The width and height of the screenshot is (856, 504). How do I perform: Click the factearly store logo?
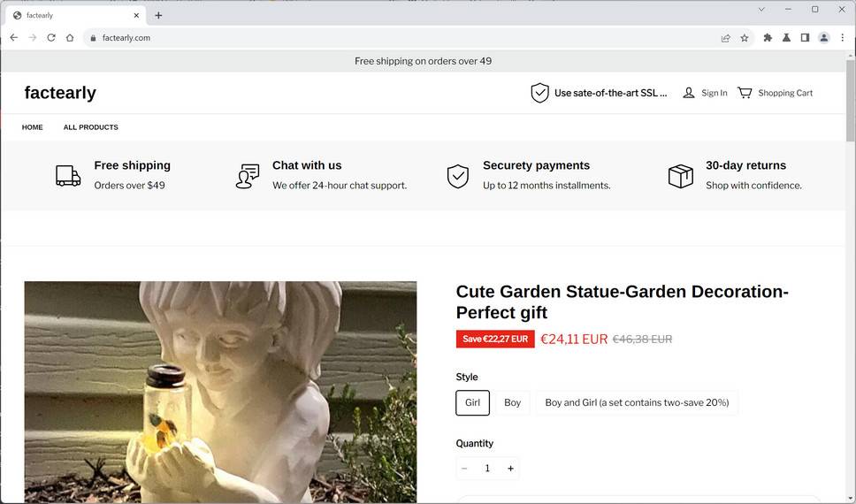[60, 93]
